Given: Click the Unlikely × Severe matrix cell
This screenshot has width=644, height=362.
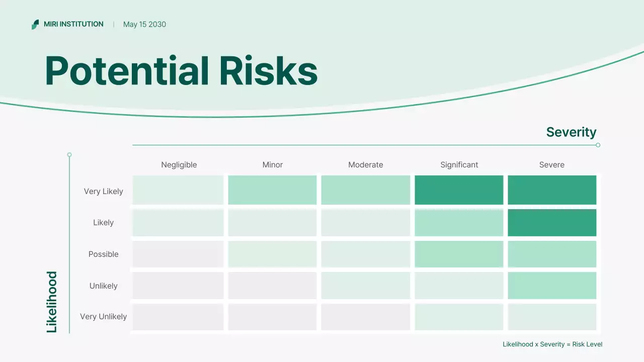Looking at the screenshot, I should pyautogui.click(x=551, y=285).
